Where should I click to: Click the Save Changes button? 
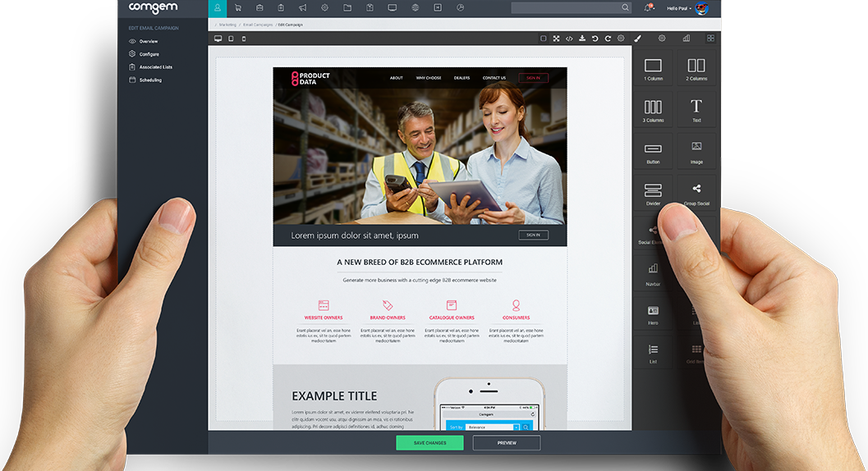(x=429, y=443)
